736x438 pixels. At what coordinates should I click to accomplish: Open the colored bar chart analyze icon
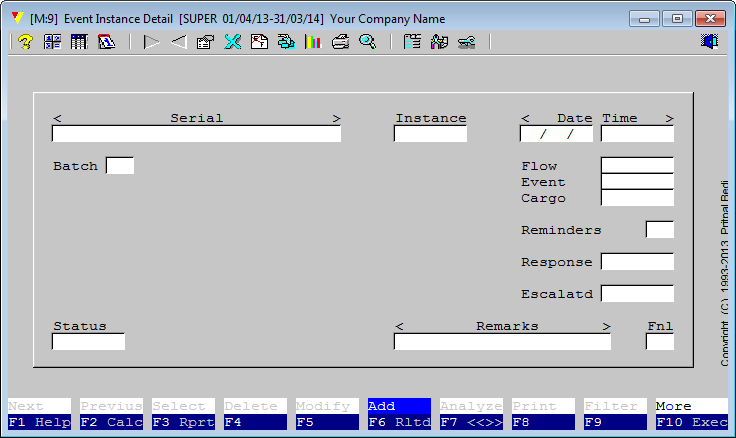[313, 42]
